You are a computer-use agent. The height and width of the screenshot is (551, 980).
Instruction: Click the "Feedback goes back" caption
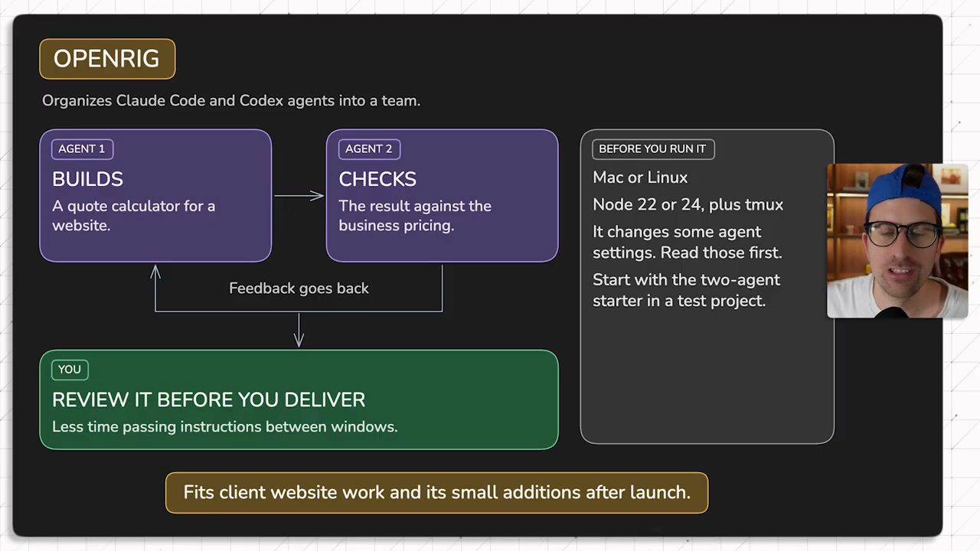pyautogui.click(x=299, y=289)
